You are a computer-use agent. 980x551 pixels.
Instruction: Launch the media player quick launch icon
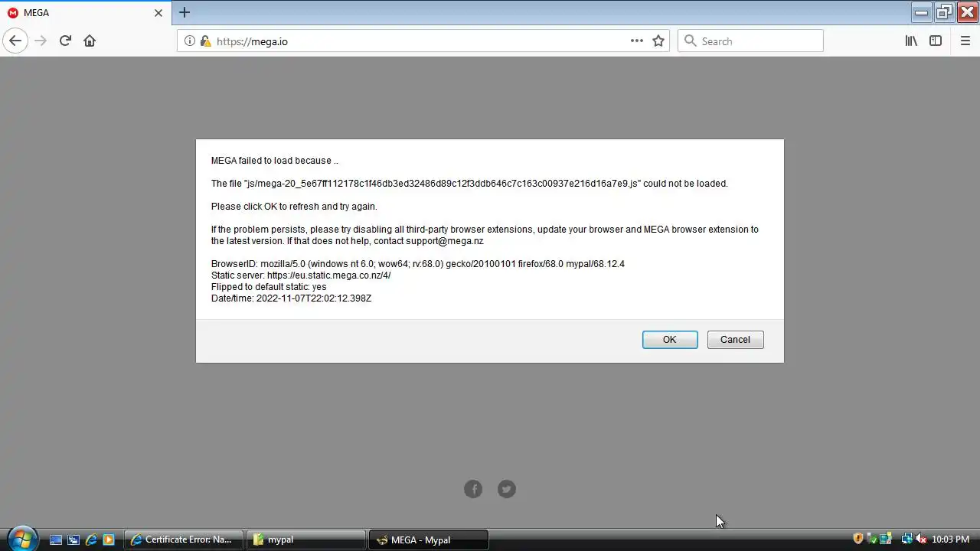[109, 540]
